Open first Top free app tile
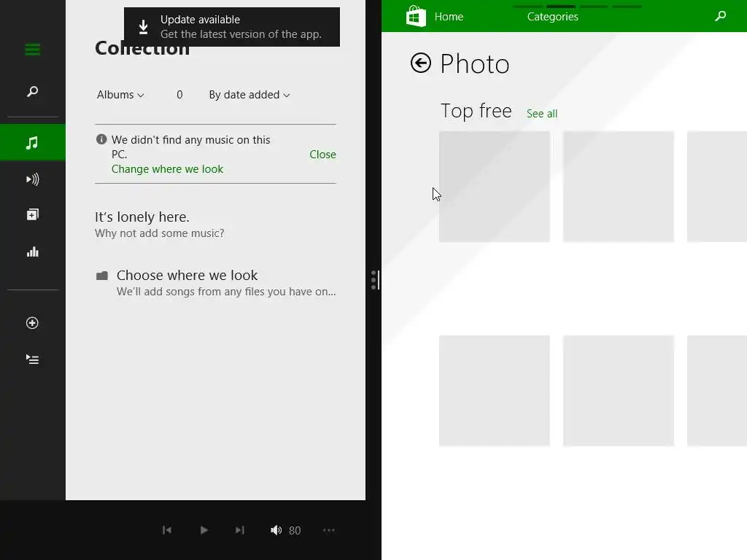Image resolution: width=747 pixels, height=560 pixels. (x=495, y=187)
